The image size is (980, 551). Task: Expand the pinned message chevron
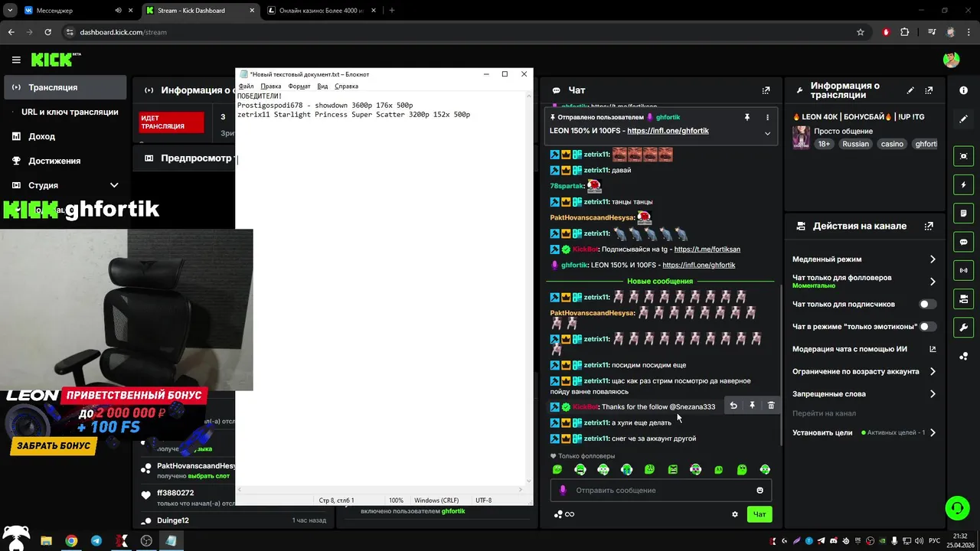[767, 133]
